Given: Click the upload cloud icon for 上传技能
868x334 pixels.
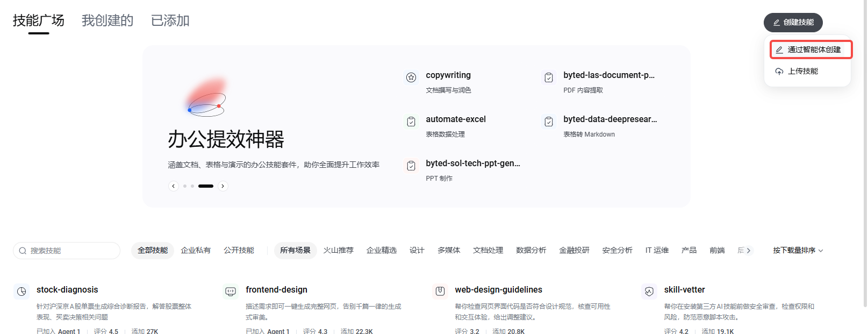Looking at the screenshot, I should (x=779, y=72).
